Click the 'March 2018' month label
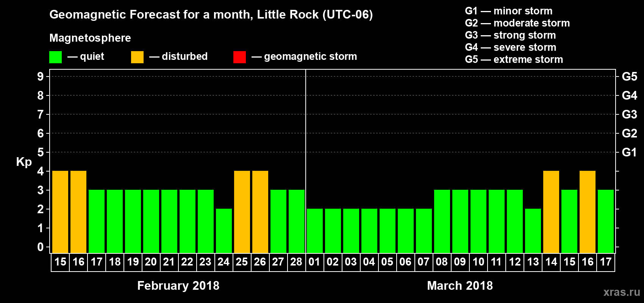The width and height of the screenshot is (644, 303). click(x=460, y=286)
